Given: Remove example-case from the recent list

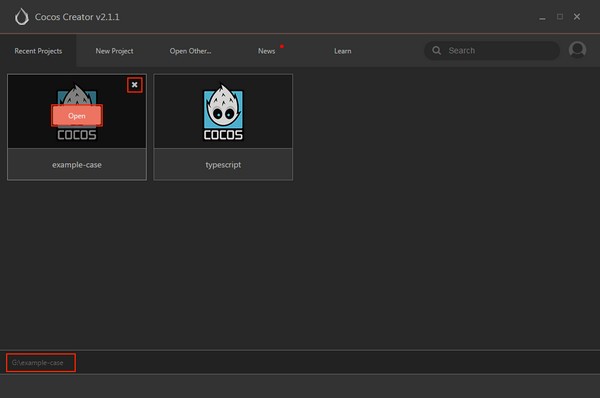Looking at the screenshot, I should (135, 85).
